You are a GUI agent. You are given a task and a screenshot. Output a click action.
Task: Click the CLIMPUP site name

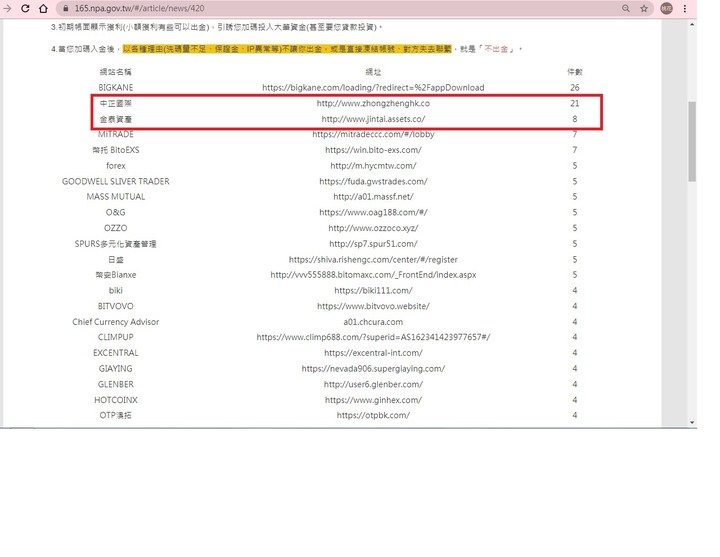116,337
